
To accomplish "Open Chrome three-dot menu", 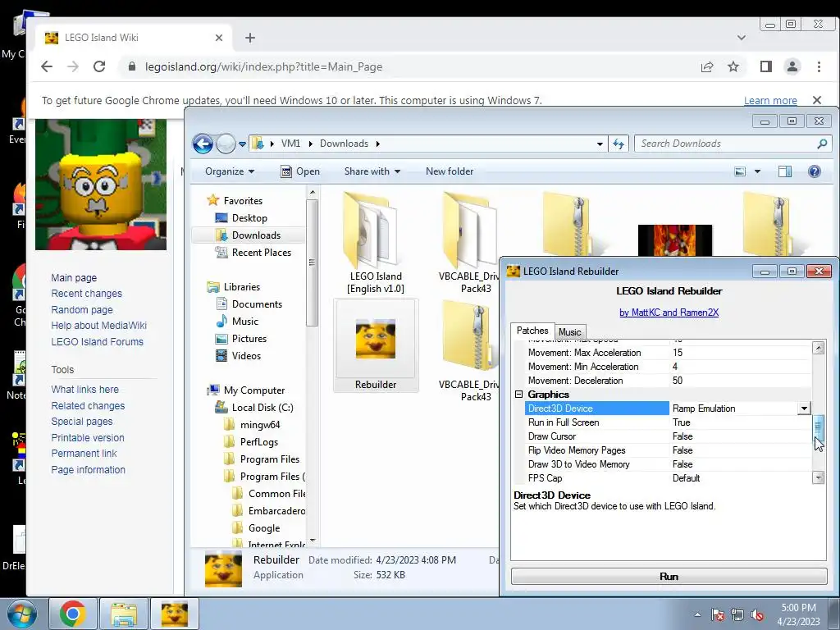I will pos(819,66).
